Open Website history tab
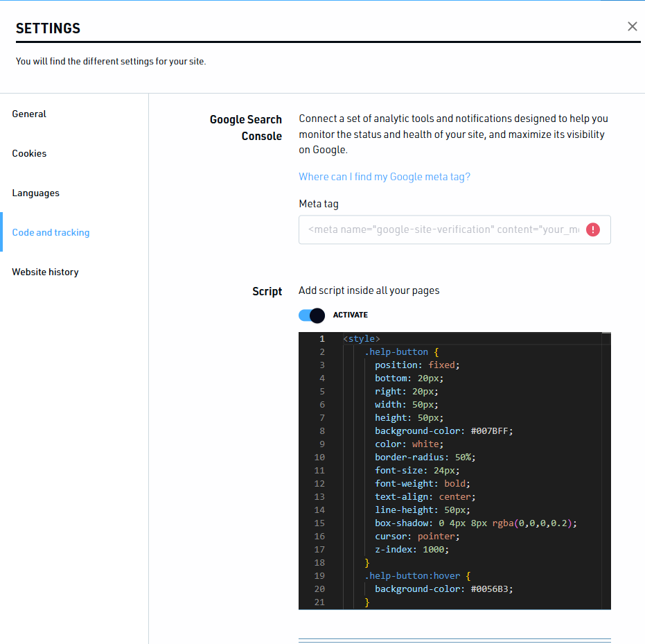645x644 pixels. pyautogui.click(x=45, y=272)
